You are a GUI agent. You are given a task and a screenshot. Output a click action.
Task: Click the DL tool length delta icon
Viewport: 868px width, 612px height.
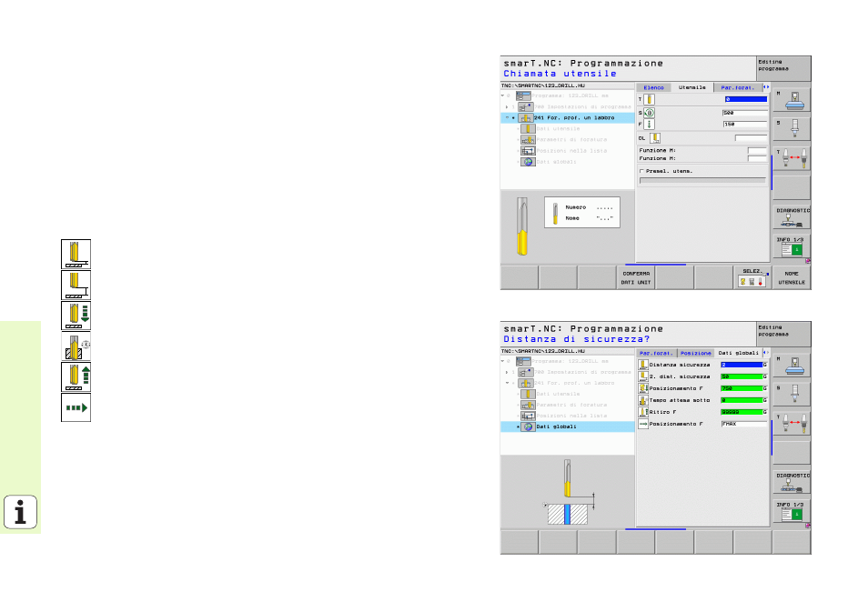(655, 137)
